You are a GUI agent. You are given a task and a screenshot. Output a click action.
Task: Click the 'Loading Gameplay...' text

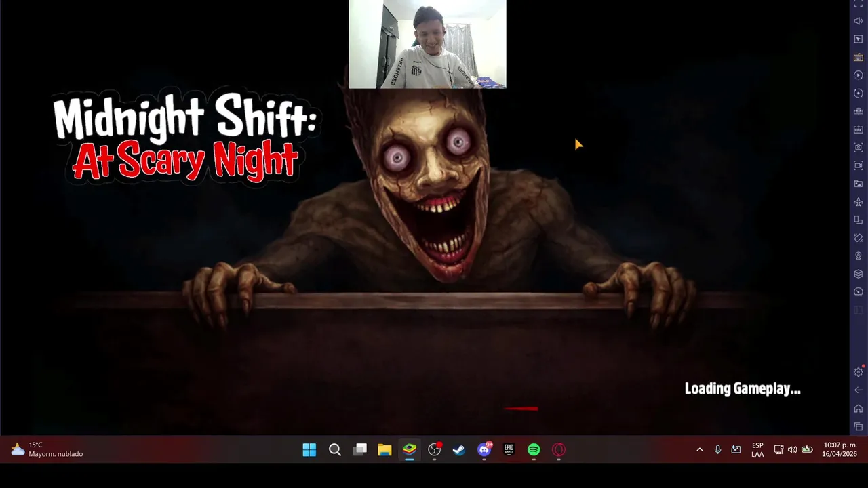click(743, 389)
